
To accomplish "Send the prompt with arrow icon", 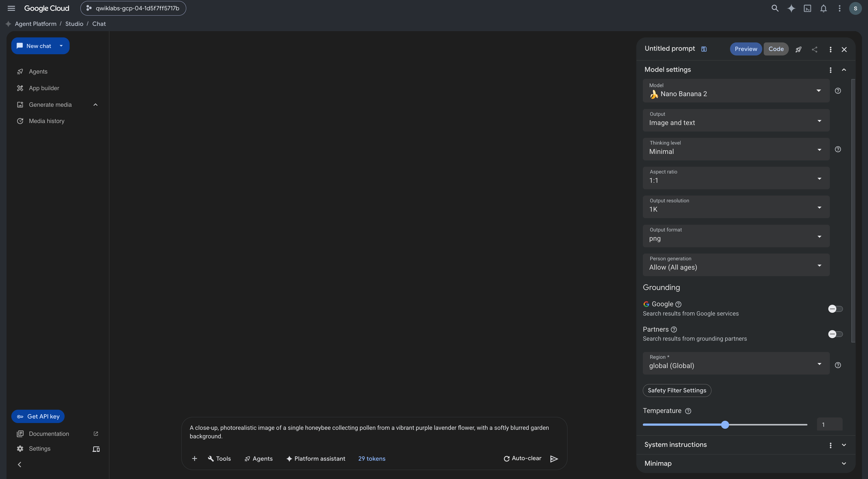I will point(554,459).
